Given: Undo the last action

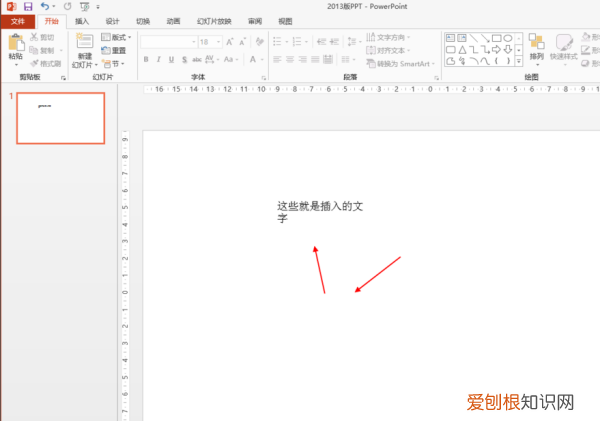Looking at the screenshot, I should tap(45, 7).
